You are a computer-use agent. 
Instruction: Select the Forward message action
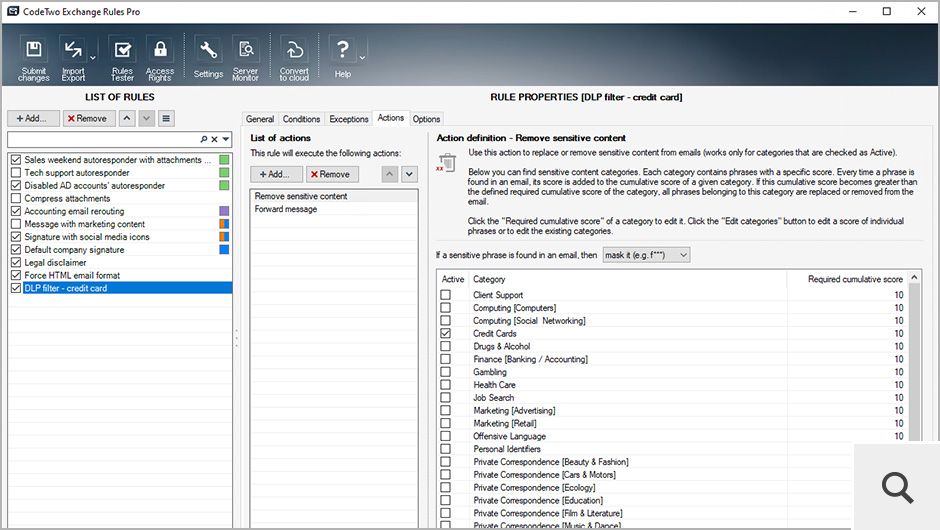click(x=334, y=209)
